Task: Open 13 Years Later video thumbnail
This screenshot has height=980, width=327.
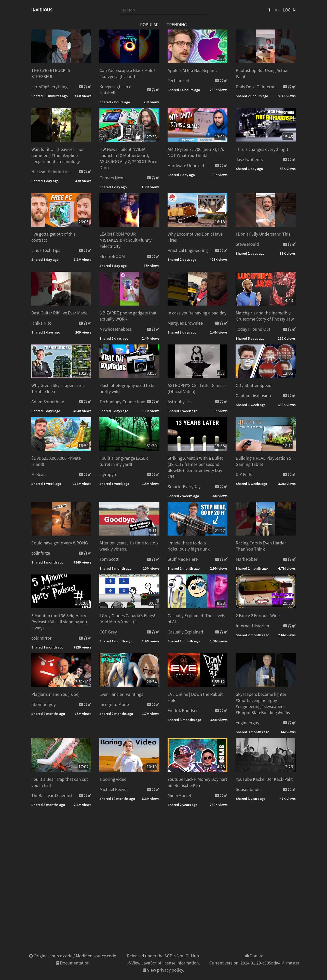Action: pos(197,434)
